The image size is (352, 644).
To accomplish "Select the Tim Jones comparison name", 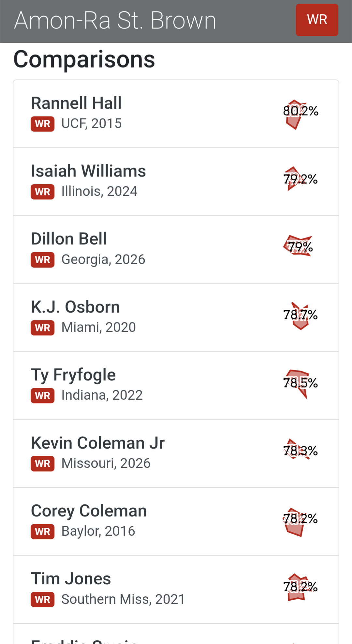I will pyautogui.click(x=71, y=579).
